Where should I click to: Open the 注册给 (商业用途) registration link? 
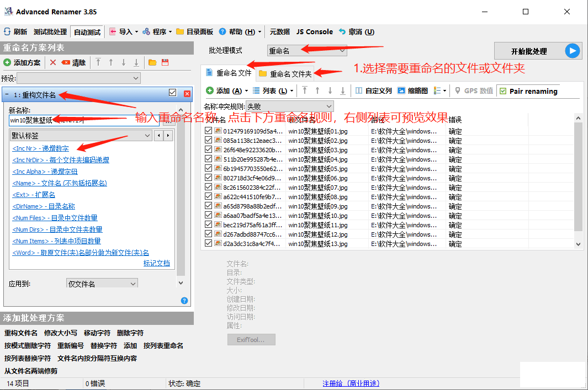pos(351,383)
